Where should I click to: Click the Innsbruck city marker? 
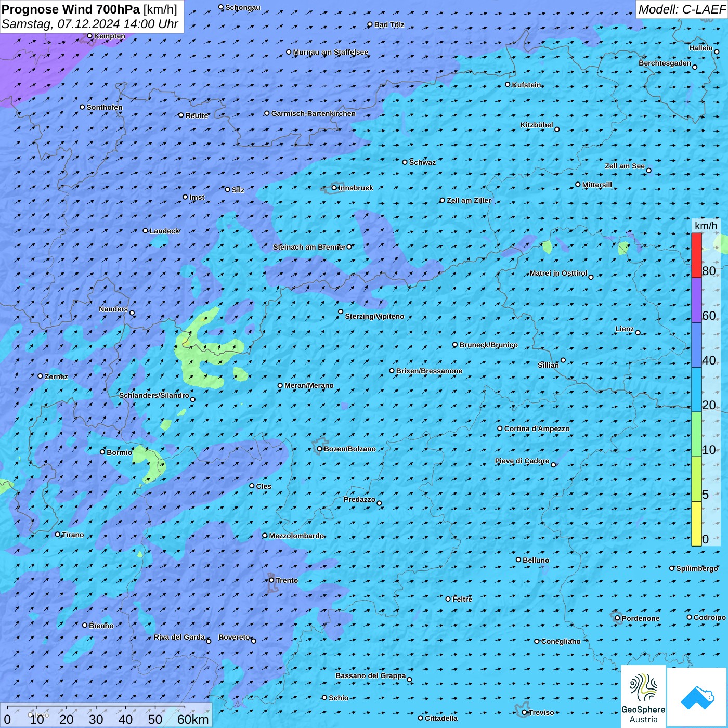pyautogui.click(x=334, y=188)
